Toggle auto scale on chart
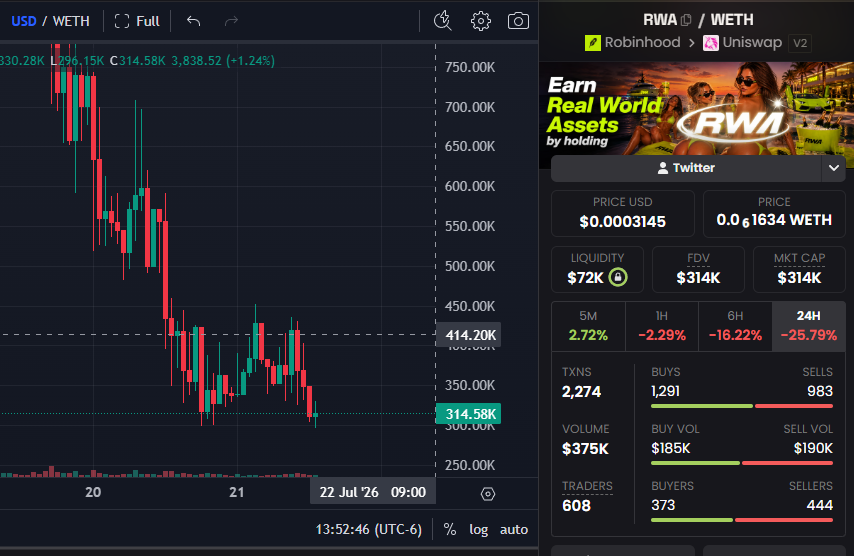This screenshot has height=556, width=854. point(514,529)
